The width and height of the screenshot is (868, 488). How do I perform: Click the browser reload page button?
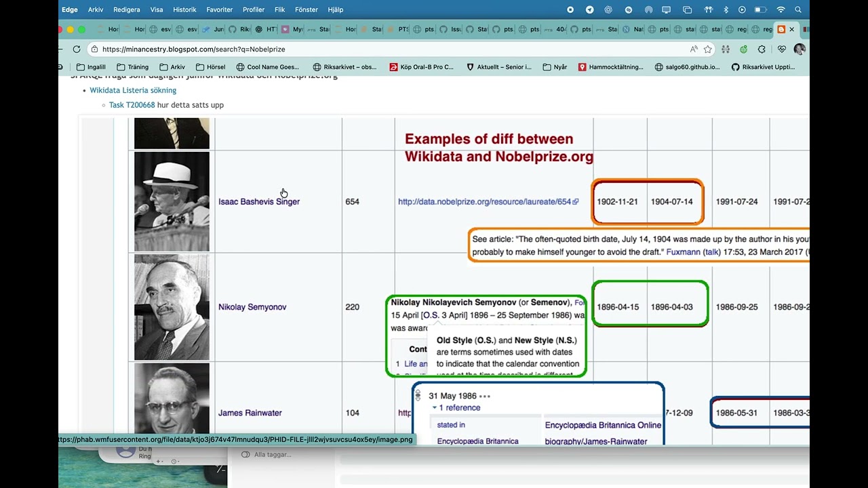pos(77,49)
